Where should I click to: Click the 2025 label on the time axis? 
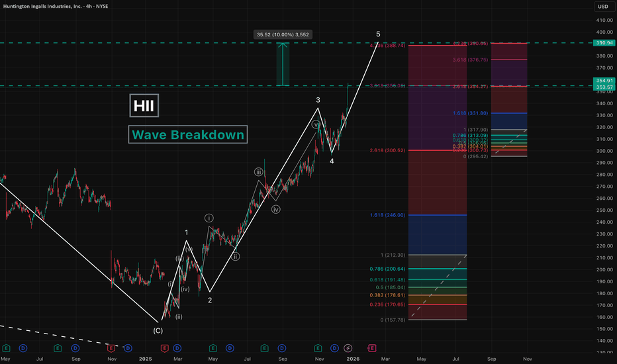coord(145,359)
